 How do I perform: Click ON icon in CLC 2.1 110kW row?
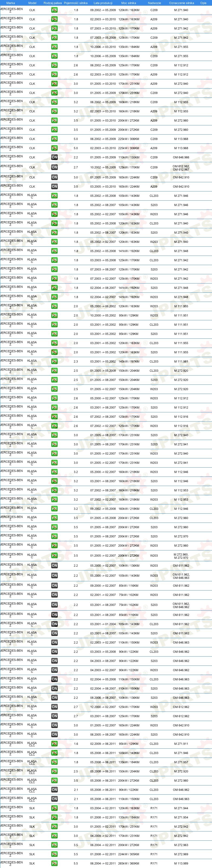[54, 799]
